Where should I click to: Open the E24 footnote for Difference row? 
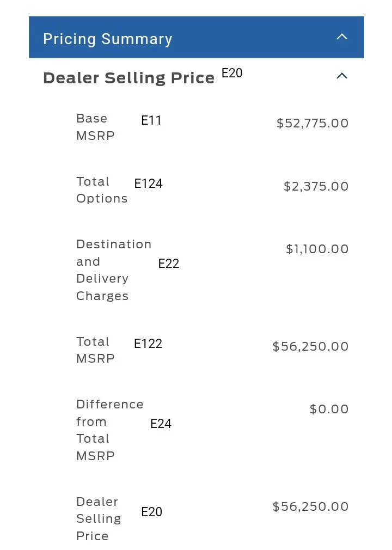161,423
